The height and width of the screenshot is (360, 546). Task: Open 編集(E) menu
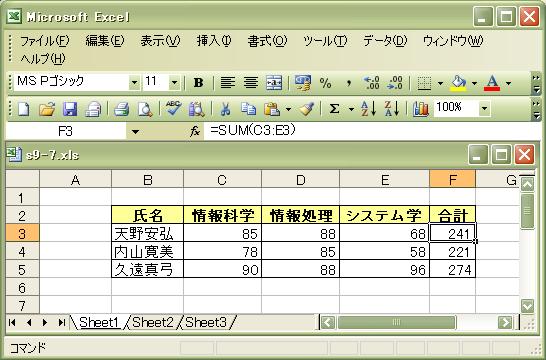[105, 41]
